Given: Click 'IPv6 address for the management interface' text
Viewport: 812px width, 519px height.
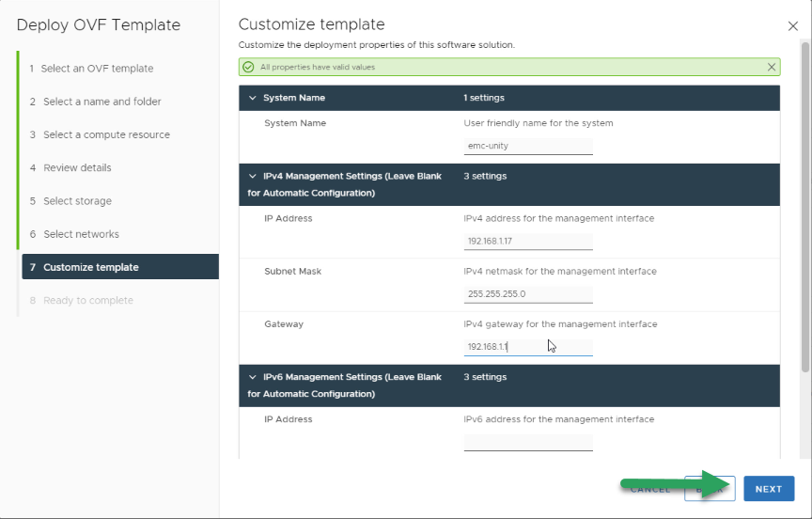Looking at the screenshot, I should click(x=559, y=419).
